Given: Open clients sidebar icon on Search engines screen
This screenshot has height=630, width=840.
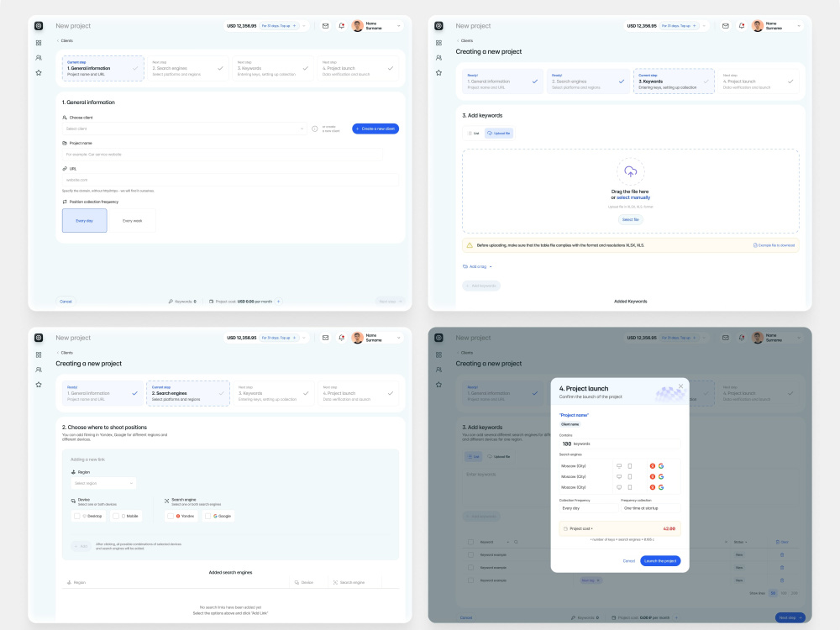Looking at the screenshot, I should point(39,370).
